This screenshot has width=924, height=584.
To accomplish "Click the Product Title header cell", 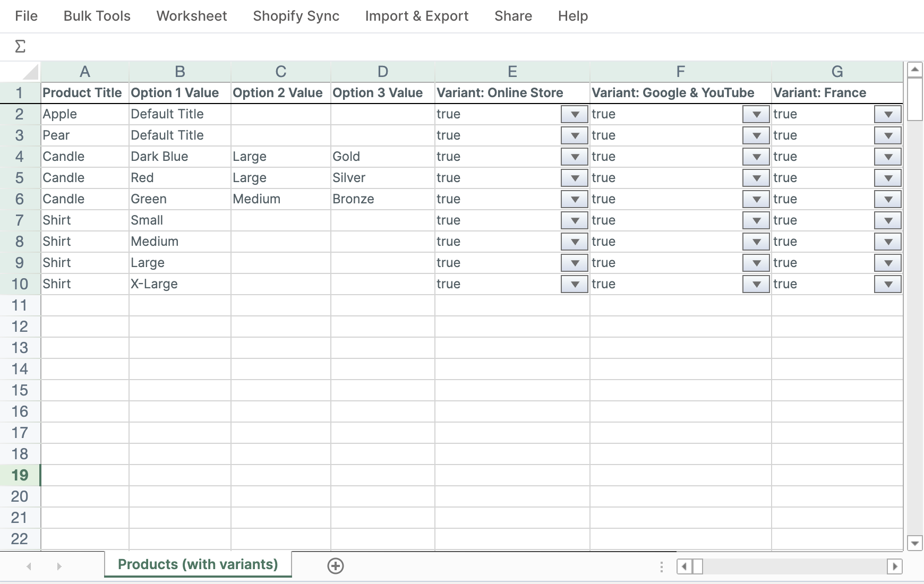I will coord(85,93).
